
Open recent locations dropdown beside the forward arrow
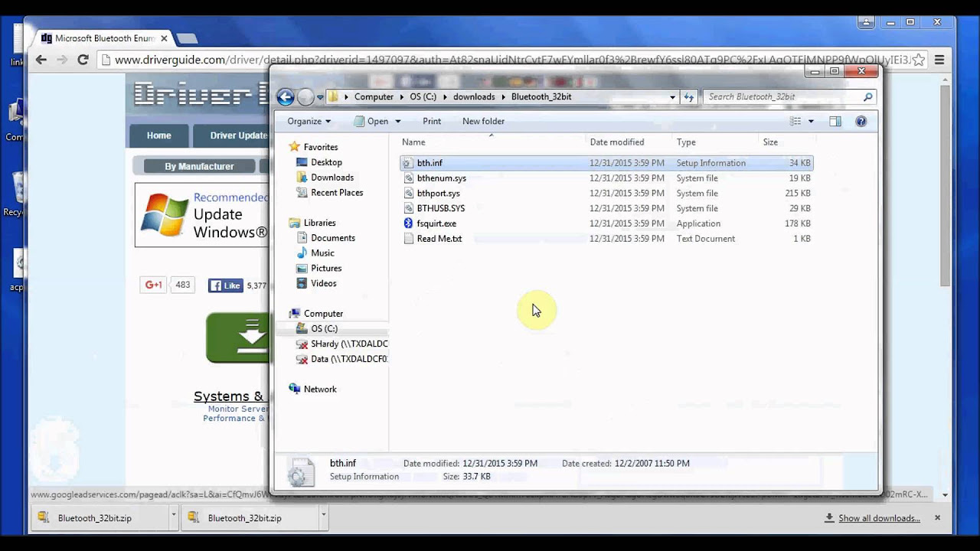click(320, 98)
